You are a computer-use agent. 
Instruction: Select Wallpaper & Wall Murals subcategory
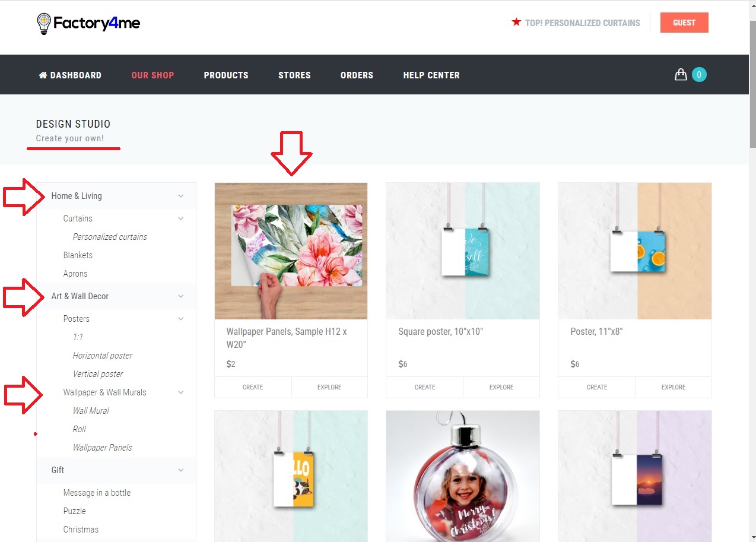click(104, 392)
